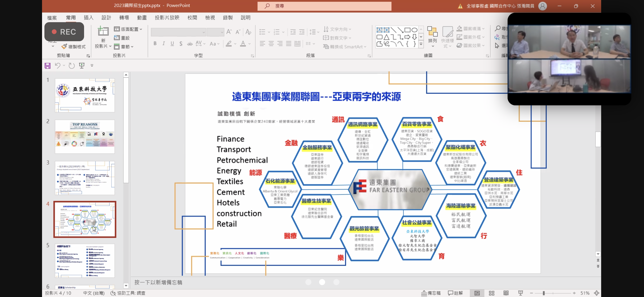The image size is (644, 297).
Task: Open Convert to SmartArt dropdown
Action: 345,47
